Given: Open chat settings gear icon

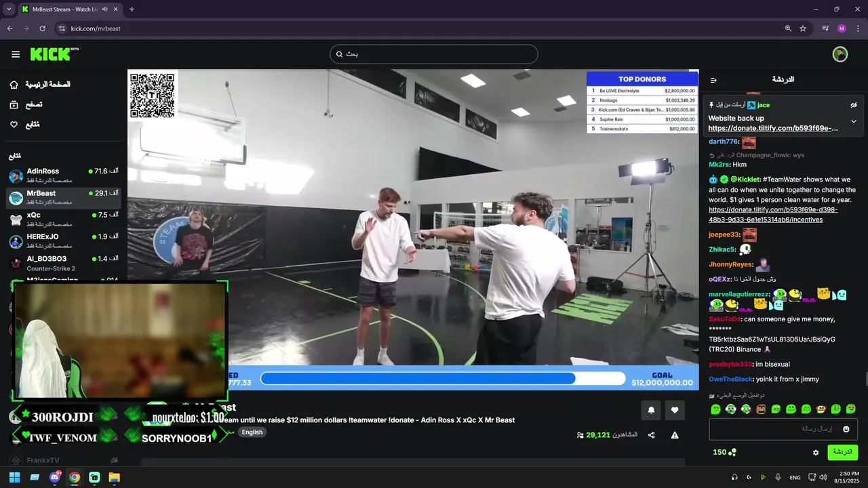Looking at the screenshot, I should 816,452.
